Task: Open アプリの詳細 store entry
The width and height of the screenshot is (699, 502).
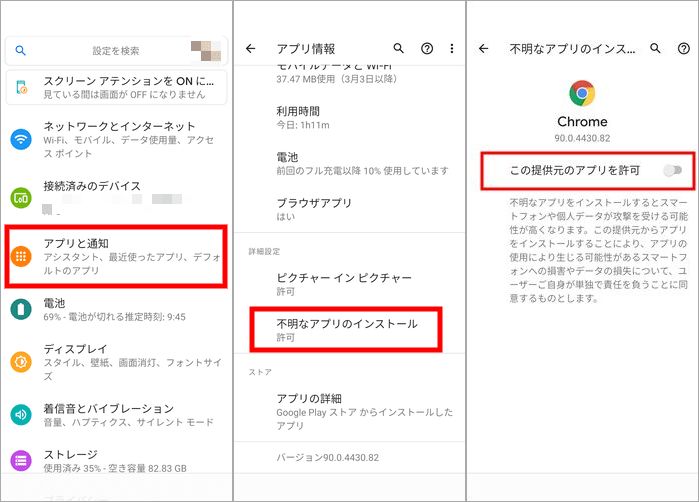Action: (350, 411)
